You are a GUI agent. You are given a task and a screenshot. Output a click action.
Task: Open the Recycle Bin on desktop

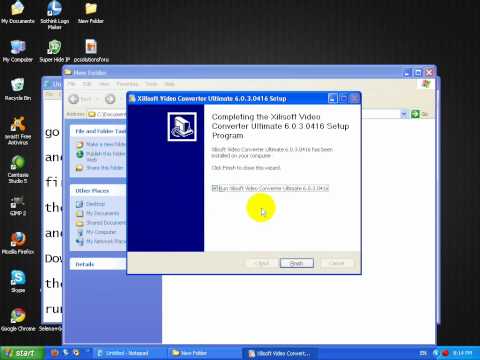point(18,90)
